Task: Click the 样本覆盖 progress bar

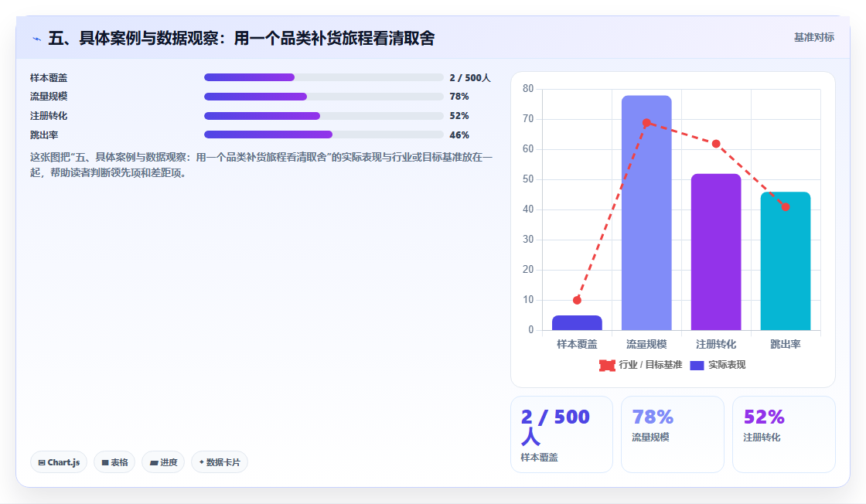Action: [x=324, y=77]
